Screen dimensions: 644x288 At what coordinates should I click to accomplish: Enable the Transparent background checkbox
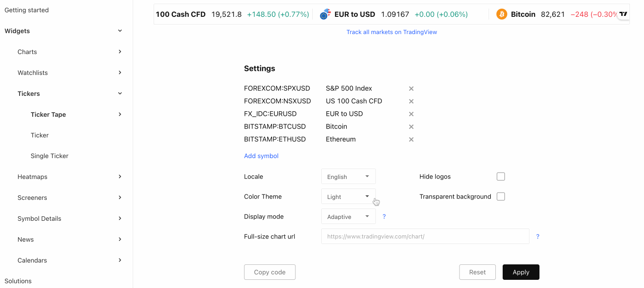click(x=501, y=197)
